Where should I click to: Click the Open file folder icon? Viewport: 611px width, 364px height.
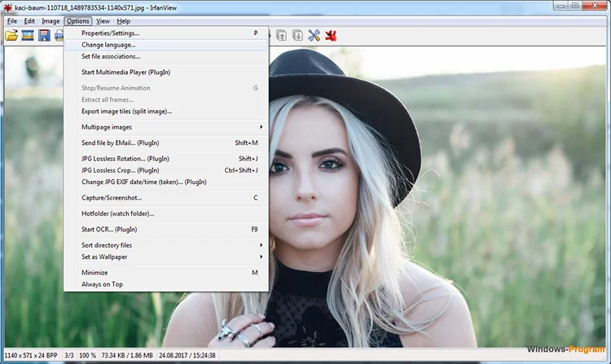[x=11, y=35]
